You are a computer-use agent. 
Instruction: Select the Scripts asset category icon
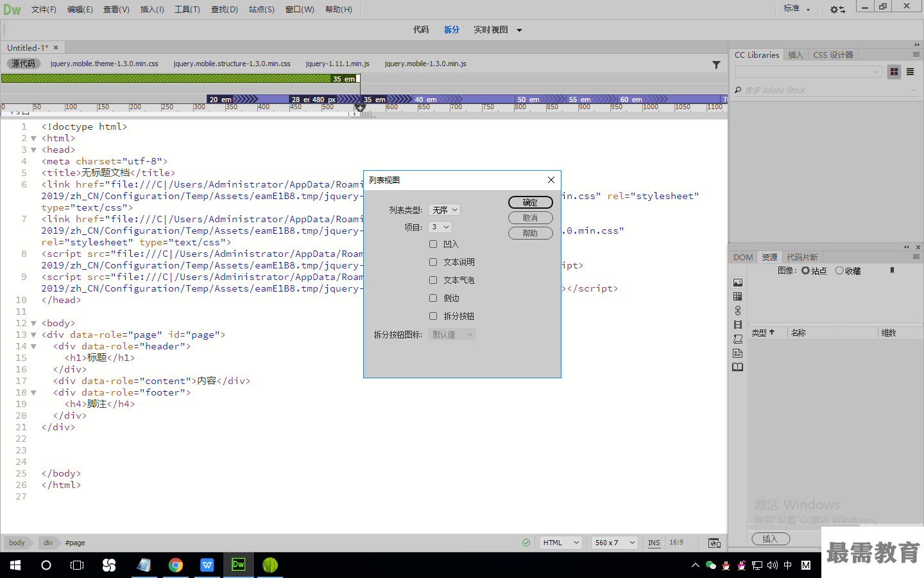pos(738,339)
